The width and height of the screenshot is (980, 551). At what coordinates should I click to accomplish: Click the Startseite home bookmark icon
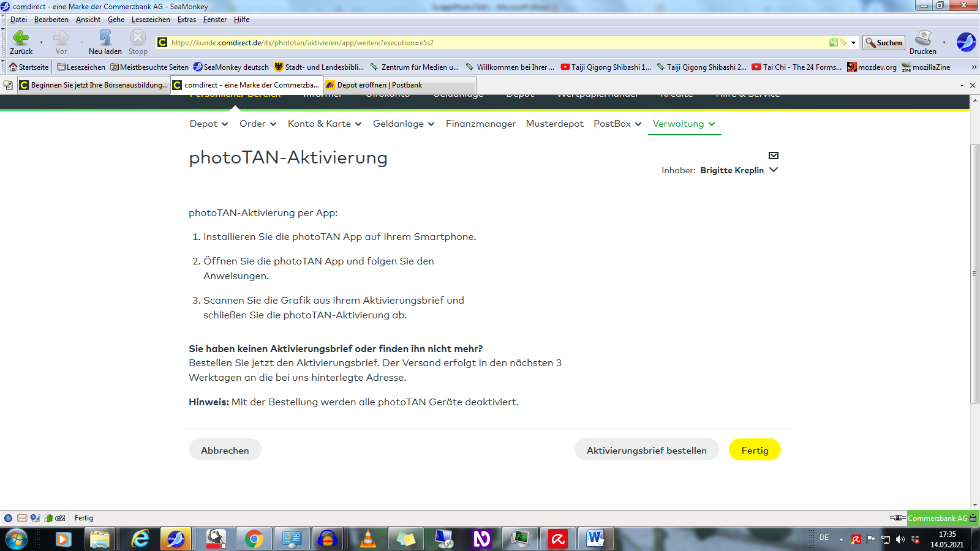coord(13,67)
